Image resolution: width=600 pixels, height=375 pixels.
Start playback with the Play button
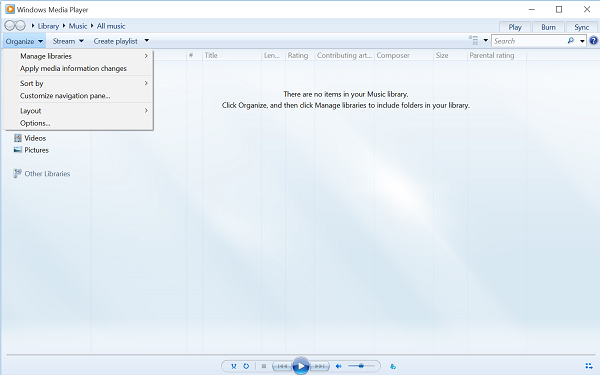[301, 366]
